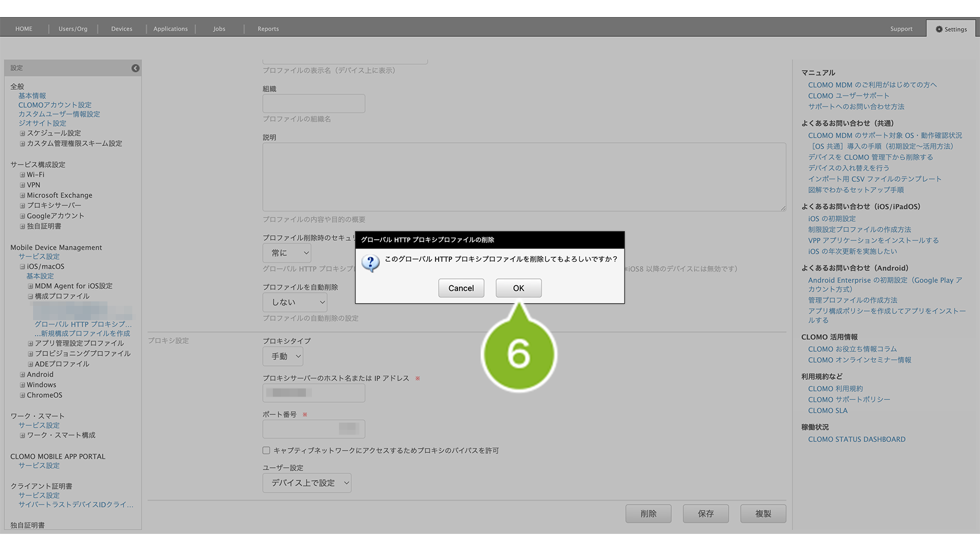Open the Applications menu tab

tap(170, 29)
